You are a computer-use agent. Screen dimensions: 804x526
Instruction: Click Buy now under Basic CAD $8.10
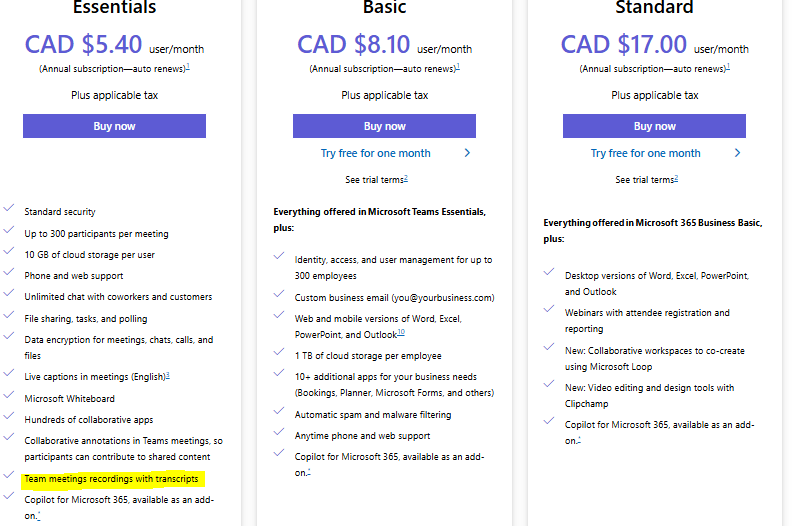(x=385, y=126)
